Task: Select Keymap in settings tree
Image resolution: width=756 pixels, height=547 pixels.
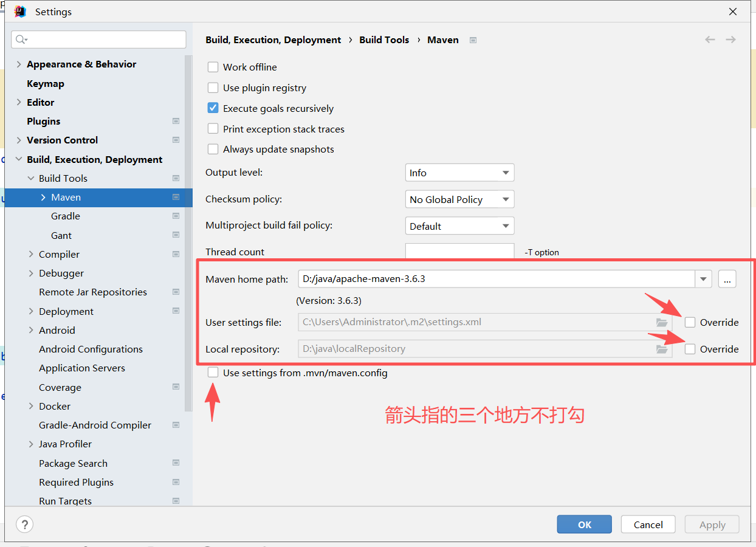Action: click(x=46, y=83)
